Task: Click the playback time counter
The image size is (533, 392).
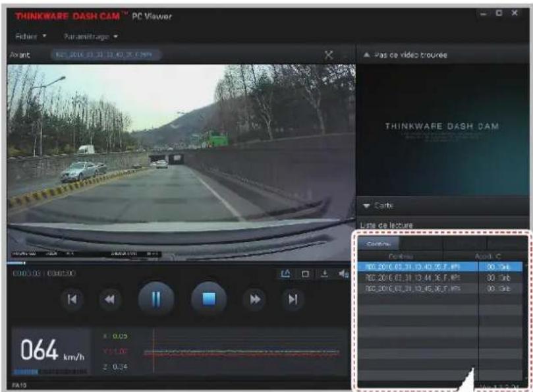Action: tap(44, 273)
